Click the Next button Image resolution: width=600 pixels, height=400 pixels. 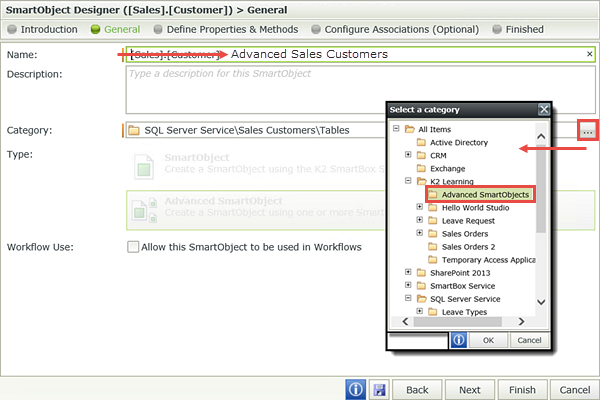point(469,389)
